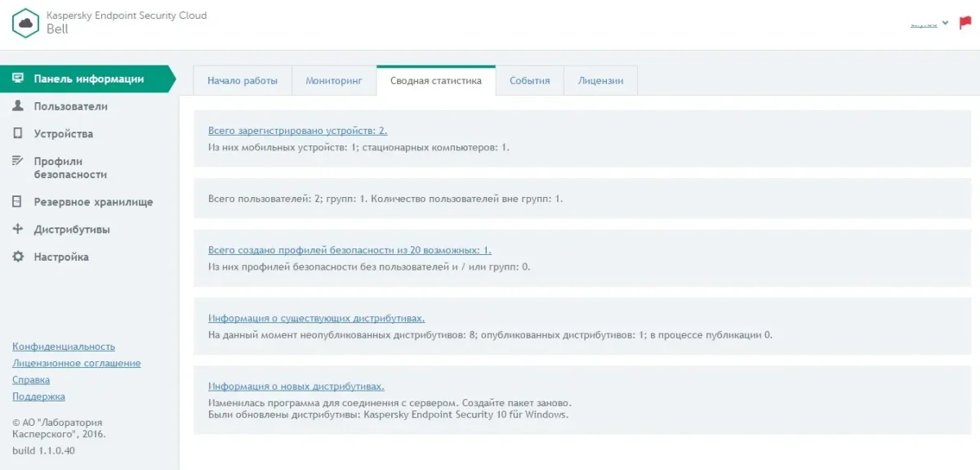The width and height of the screenshot is (980, 470).
Task: Open the Лицензии tab
Action: [x=601, y=81]
